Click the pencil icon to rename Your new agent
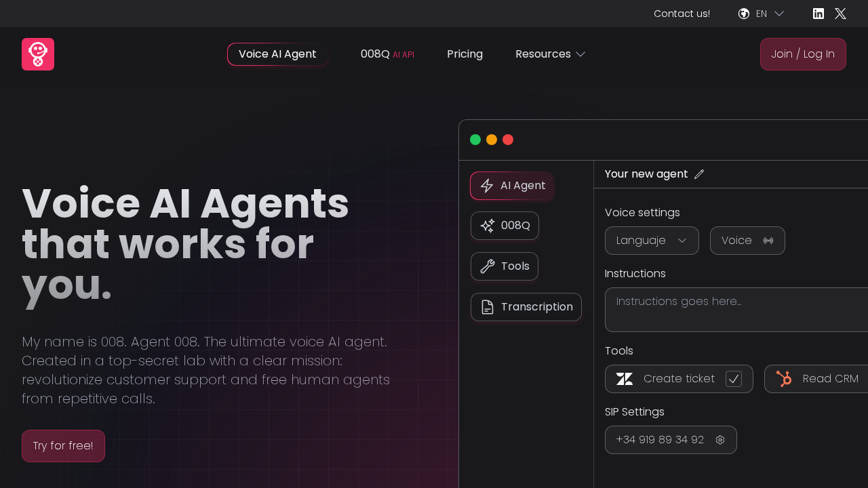 click(699, 174)
